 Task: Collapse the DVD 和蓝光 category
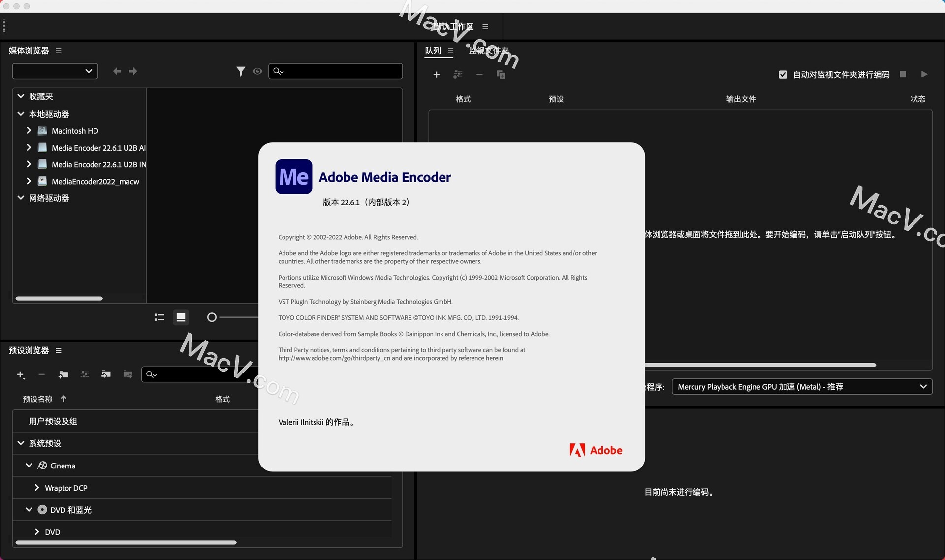29,510
